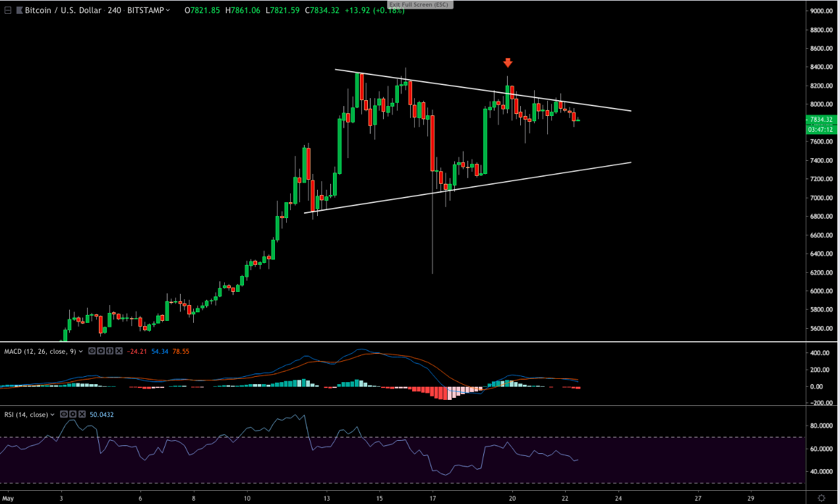
Task: Open chart settings via bottom-right gear icon
Action: click(822, 499)
